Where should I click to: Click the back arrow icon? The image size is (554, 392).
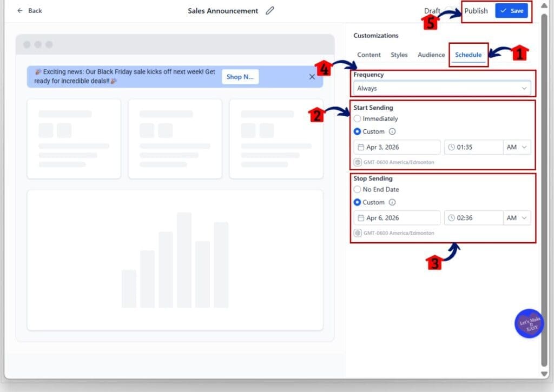tap(20, 11)
